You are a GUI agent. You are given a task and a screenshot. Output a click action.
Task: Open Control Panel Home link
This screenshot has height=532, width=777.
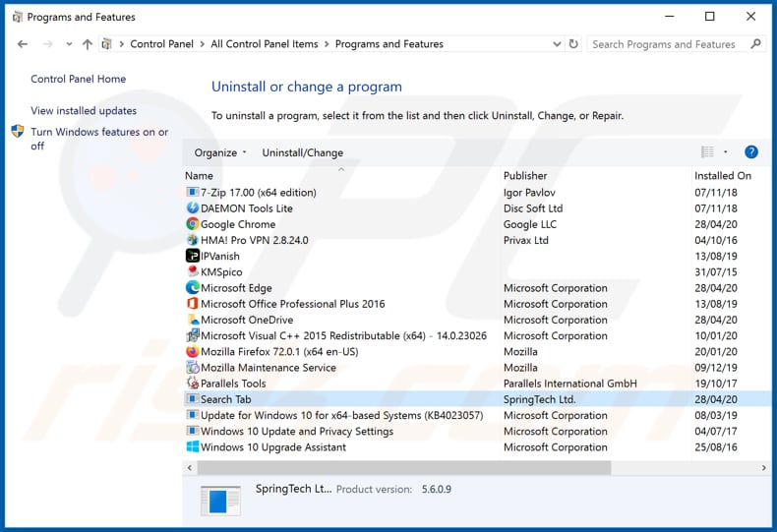click(79, 79)
